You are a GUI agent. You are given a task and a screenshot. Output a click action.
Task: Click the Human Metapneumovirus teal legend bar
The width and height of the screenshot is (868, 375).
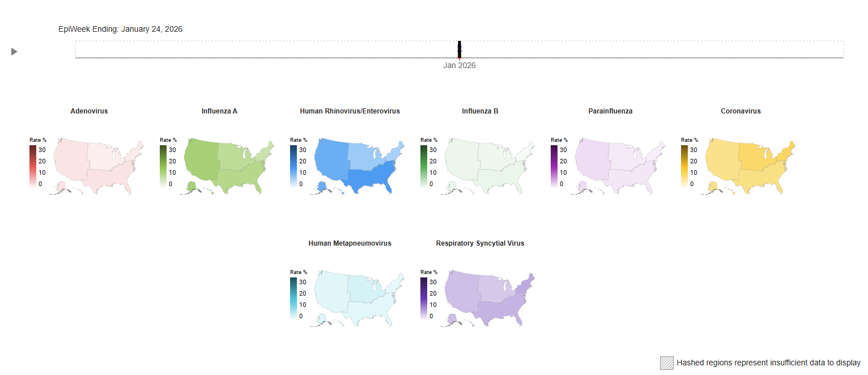pos(293,298)
